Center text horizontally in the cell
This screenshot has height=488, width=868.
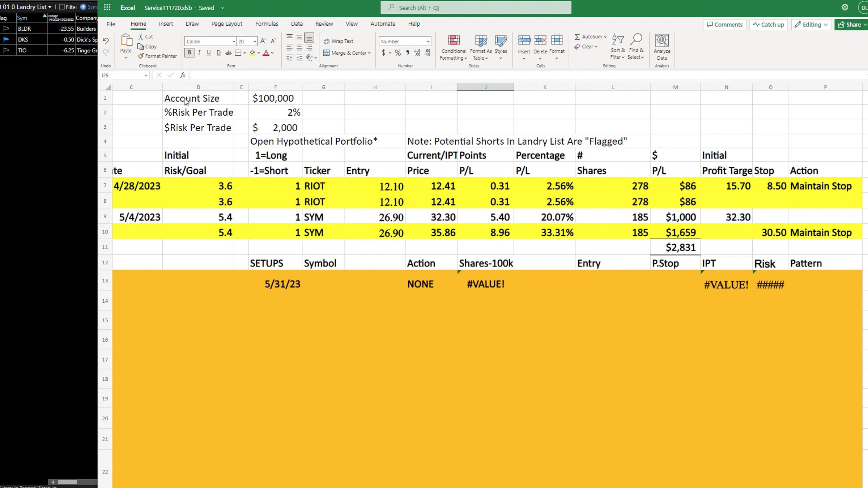point(299,47)
